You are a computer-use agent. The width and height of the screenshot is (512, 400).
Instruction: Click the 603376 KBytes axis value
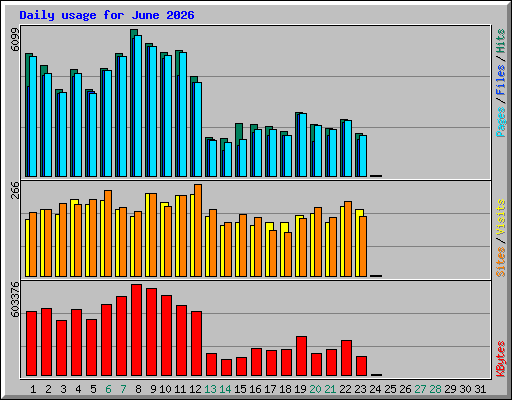[x=15, y=299]
